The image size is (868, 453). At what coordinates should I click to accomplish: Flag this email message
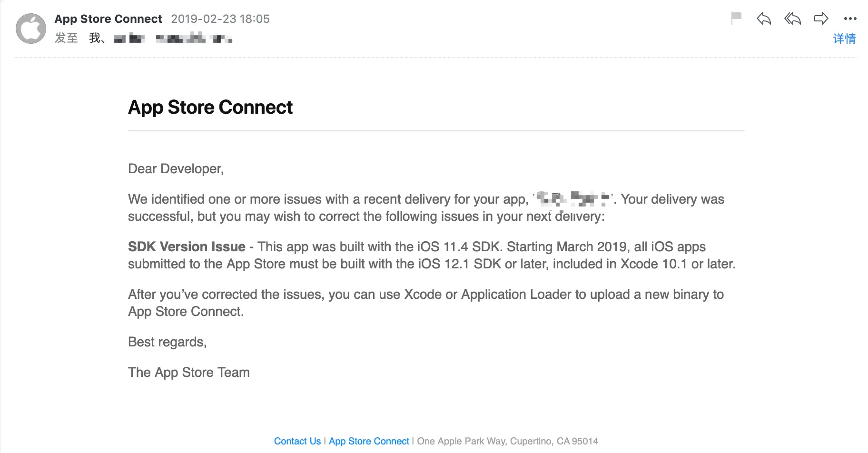[x=736, y=18]
